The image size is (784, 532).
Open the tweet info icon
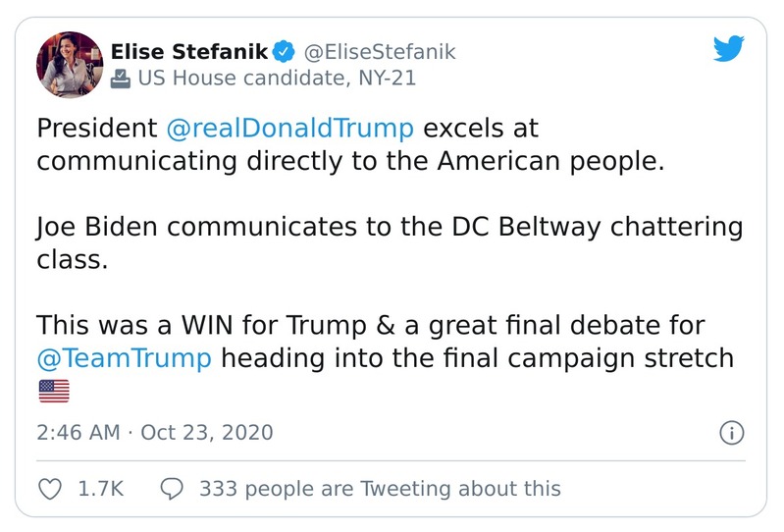click(x=731, y=433)
